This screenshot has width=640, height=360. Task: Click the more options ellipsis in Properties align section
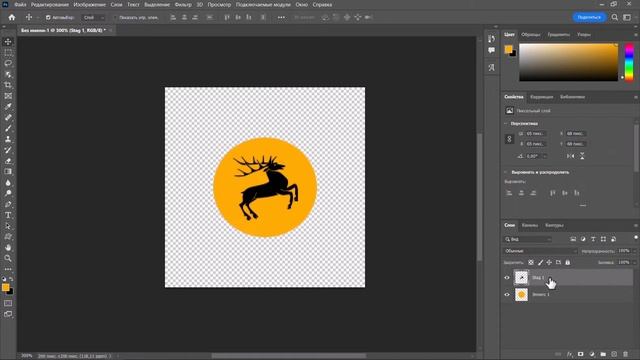pyautogui.click(x=583, y=205)
